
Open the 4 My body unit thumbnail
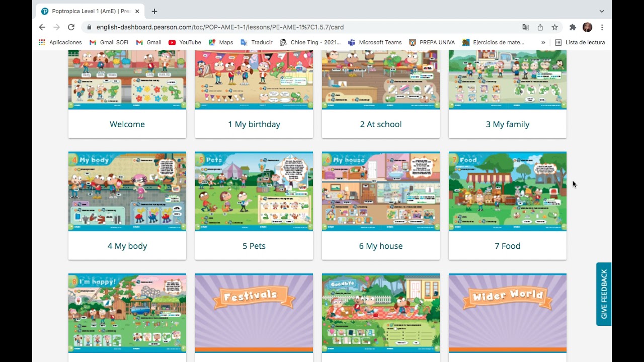point(127,192)
